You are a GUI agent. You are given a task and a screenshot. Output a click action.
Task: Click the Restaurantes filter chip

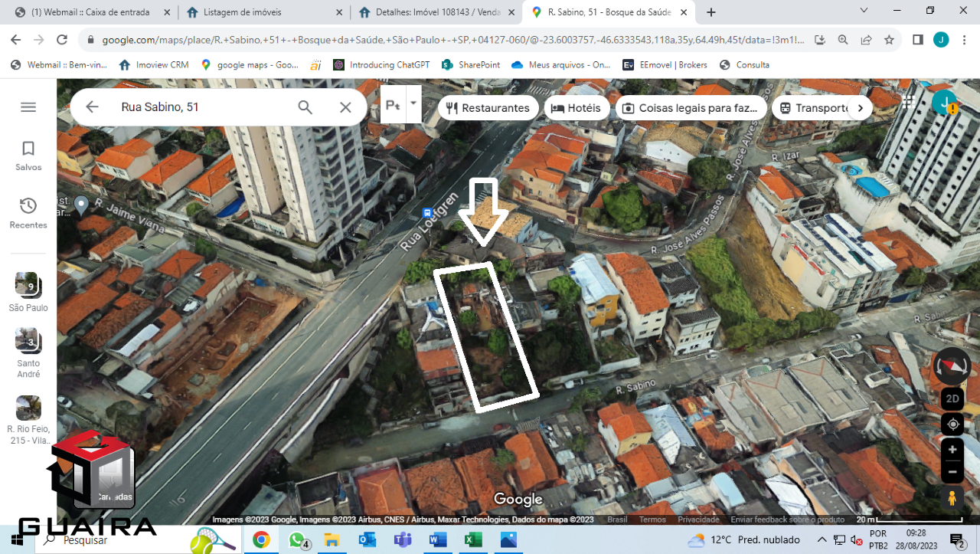point(488,108)
